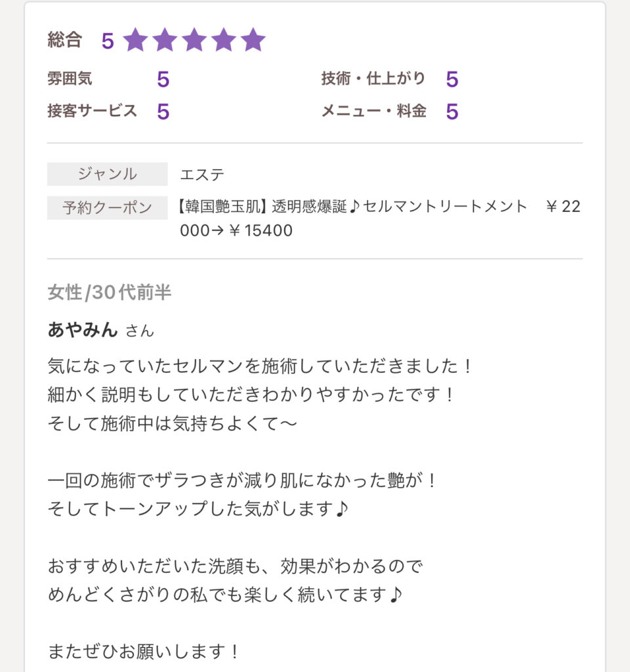Click the 総合 overall rating label
Screen dimensions: 630x672
pyautogui.click(x=64, y=40)
